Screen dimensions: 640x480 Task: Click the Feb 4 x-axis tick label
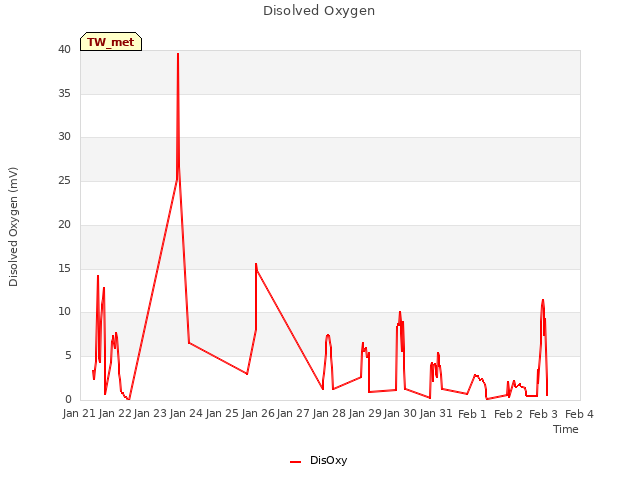(579, 414)
